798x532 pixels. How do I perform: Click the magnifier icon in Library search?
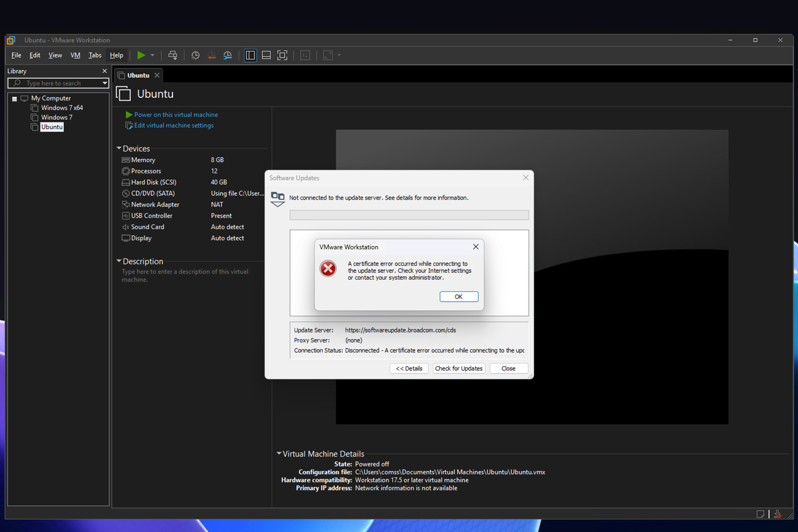[17, 83]
